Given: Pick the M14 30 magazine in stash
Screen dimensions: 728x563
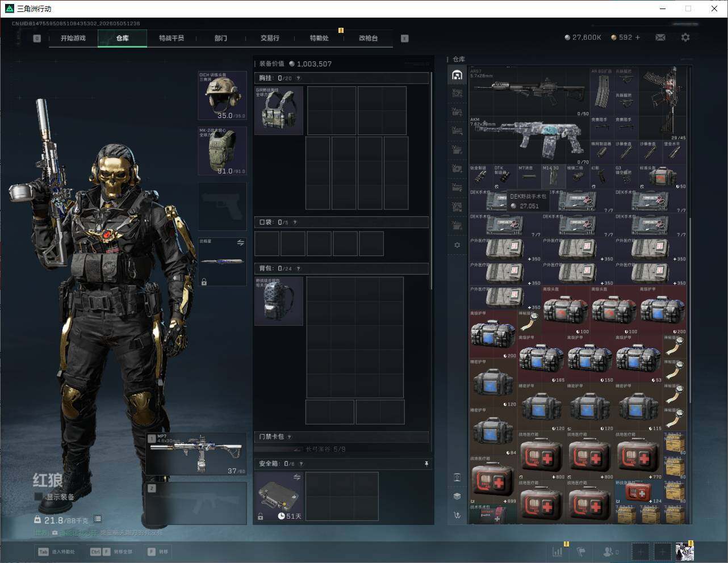Looking at the screenshot, I should 554,177.
